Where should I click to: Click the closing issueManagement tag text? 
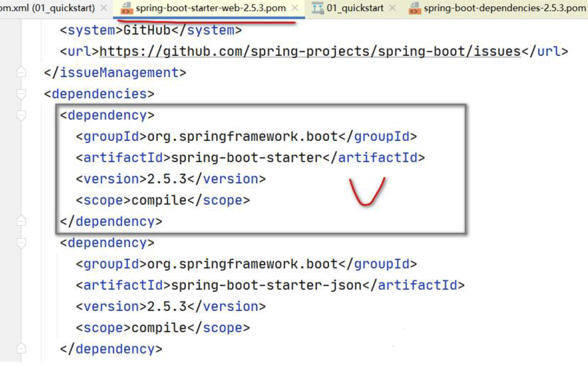point(115,73)
